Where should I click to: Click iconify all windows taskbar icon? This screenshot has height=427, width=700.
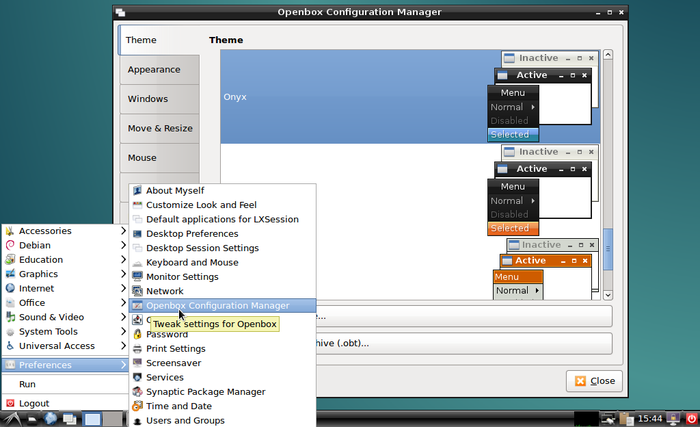pos(69,419)
